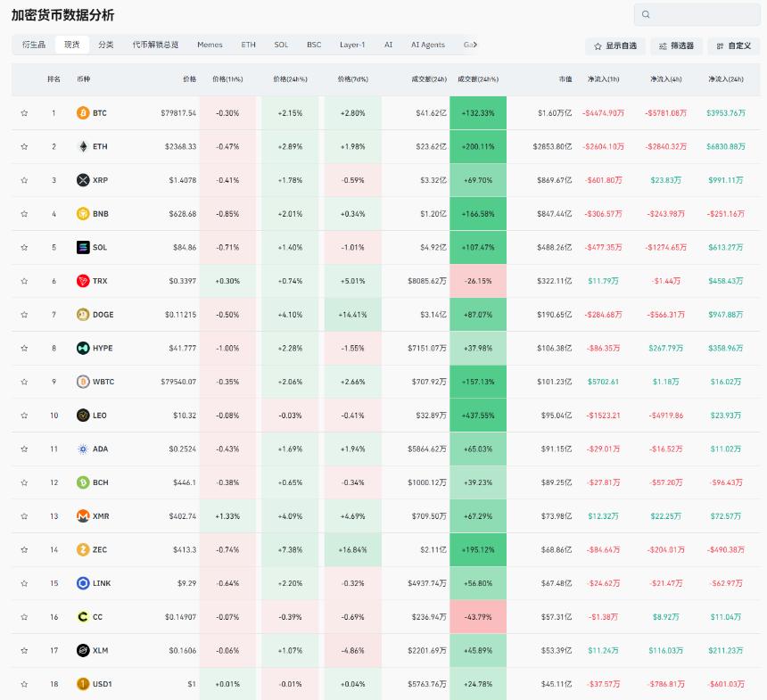767x700 pixels.
Task: Toggle the ZEC watchlist star
Action: (24, 549)
